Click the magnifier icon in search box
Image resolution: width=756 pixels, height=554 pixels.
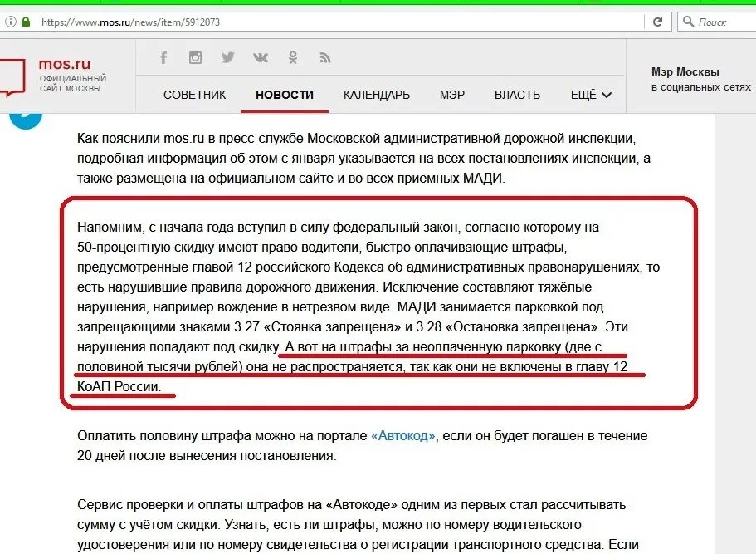(689, 22)
